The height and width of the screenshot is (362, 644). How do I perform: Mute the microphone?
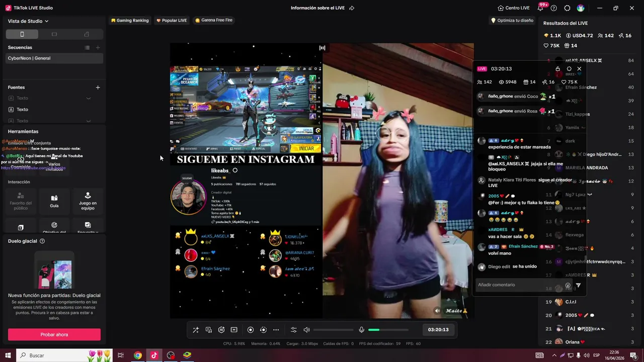tap(361, 330)
